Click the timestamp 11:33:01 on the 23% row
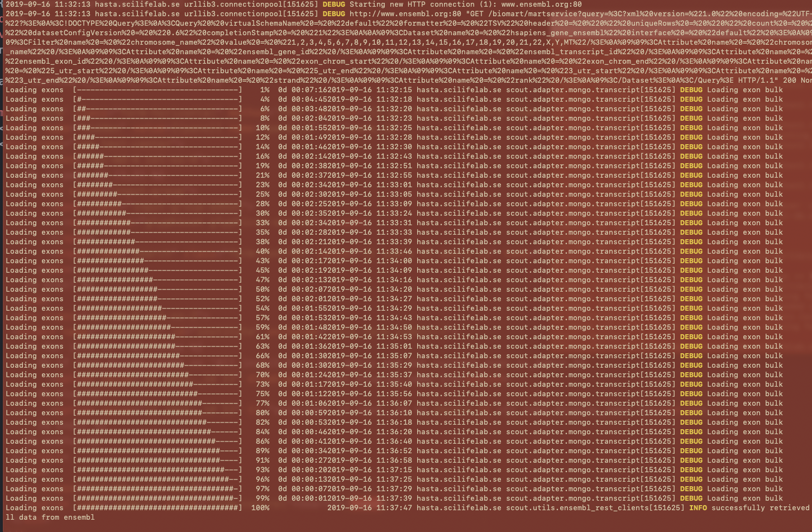 (394, 185)
